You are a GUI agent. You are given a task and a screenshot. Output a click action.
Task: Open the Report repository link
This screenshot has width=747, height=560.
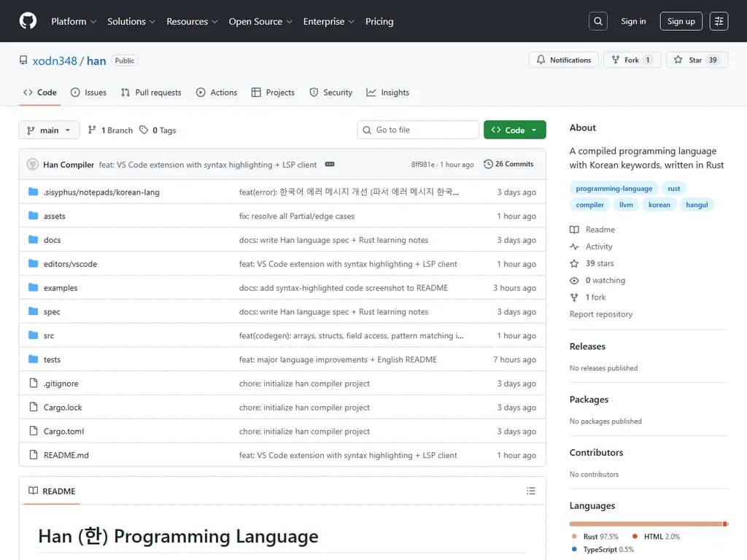[601, 314]
